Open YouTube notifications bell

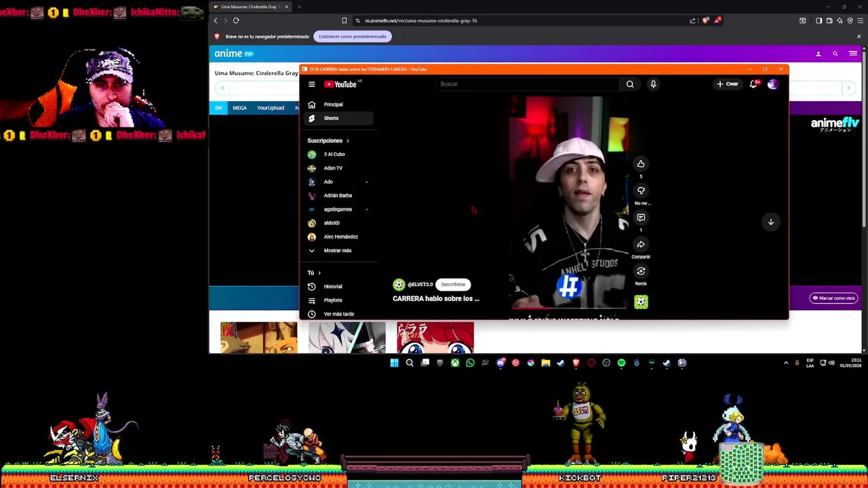[x=753, y=84]
